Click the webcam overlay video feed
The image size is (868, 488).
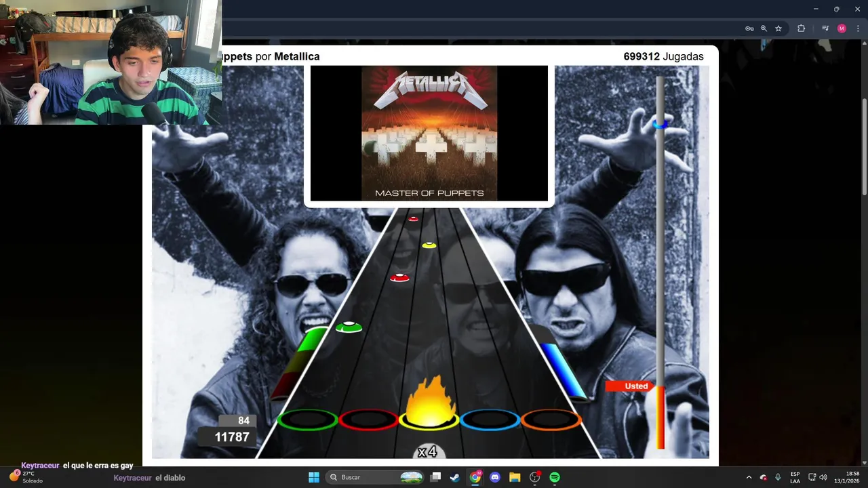[x=111, y=62]
